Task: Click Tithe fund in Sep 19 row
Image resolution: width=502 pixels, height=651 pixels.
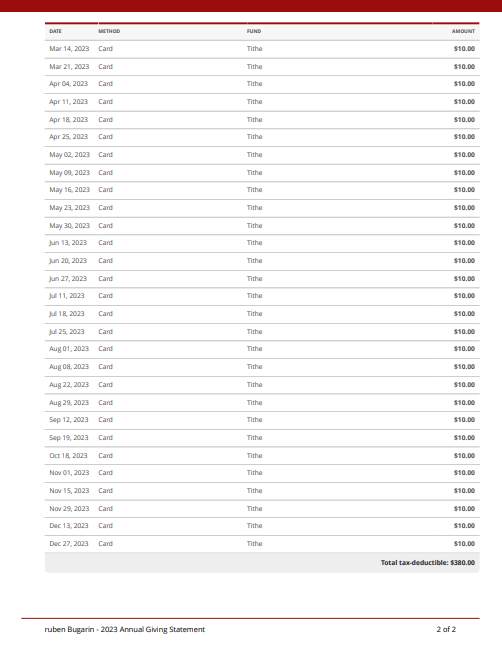Action: 255,438
